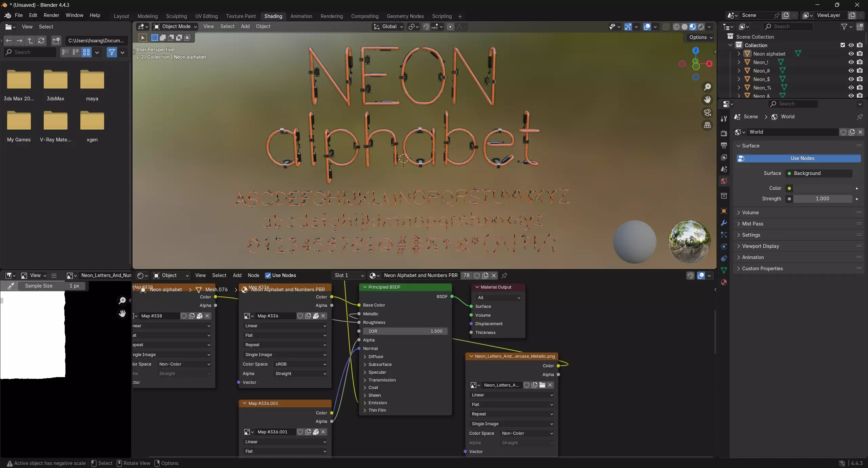Screen dimensions: 868x468
Task: Hide Neon_! object in viewport
Action: pyautogui.click(x=851, y=62)
